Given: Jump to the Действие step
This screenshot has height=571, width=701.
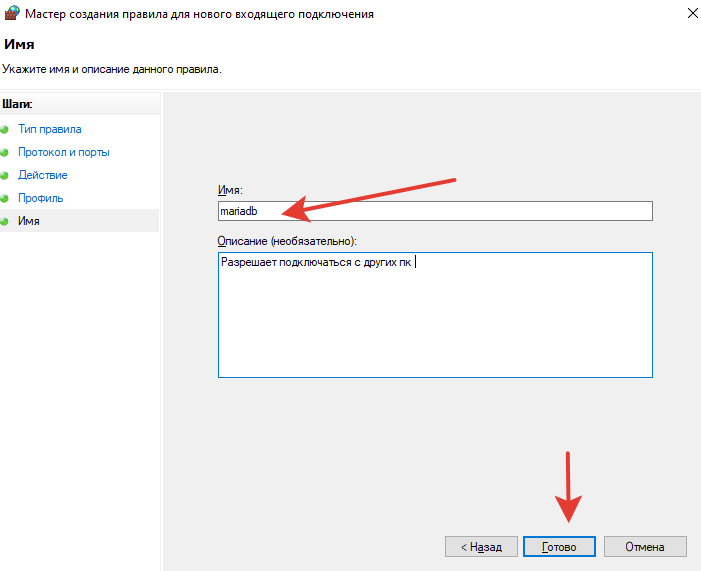Looking at the screenshot, I should tap(43, 176).
